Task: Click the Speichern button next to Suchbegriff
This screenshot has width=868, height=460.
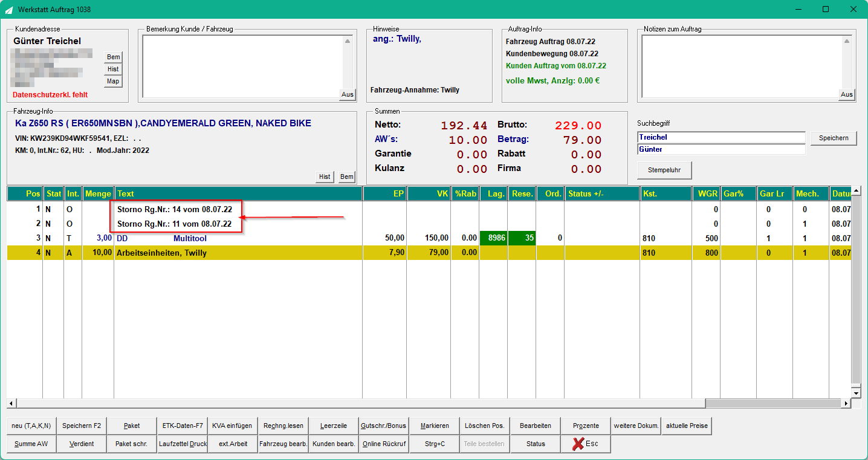Action: point(834,138)
